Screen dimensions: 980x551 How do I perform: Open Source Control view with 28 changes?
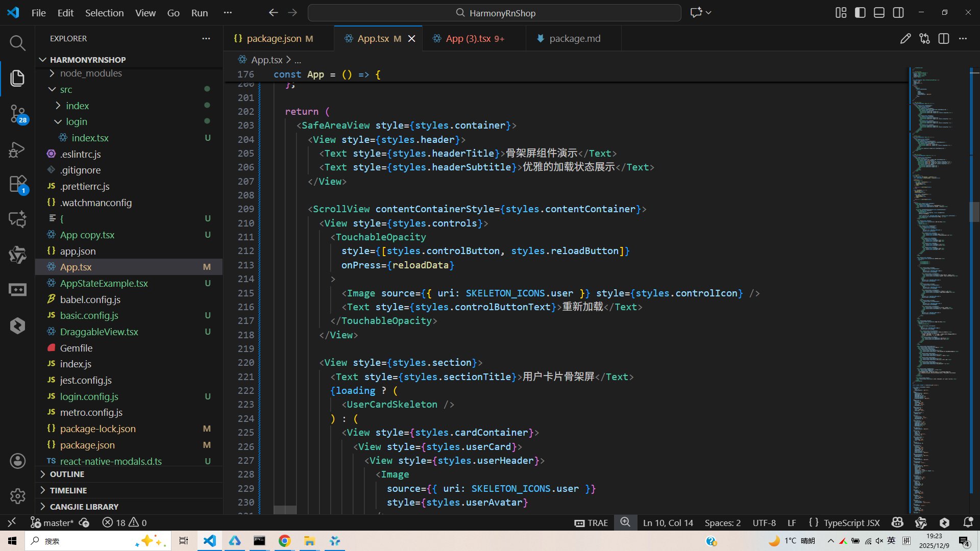pyautogui.click(x=17, y=113)
